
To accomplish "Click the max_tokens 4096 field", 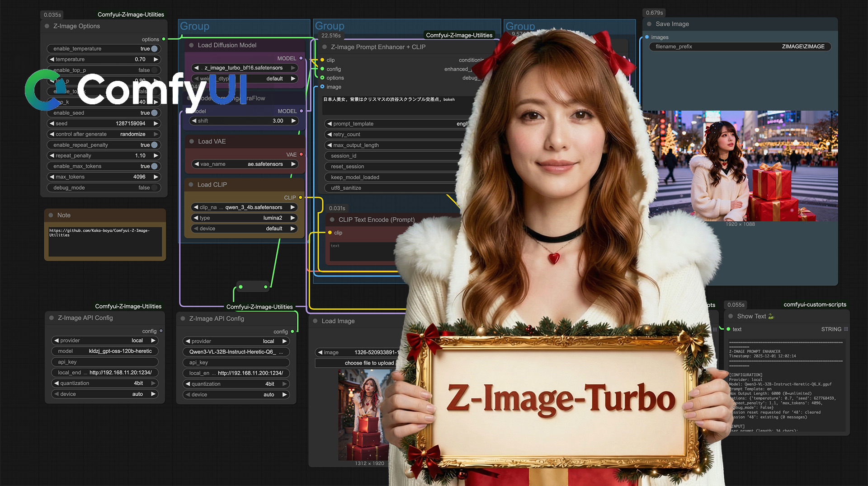I will (x=104, y=177).
